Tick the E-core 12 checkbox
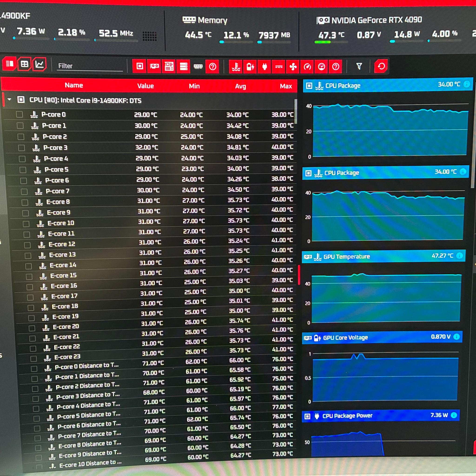Screen dimensions: 476x476 [27, 245]
